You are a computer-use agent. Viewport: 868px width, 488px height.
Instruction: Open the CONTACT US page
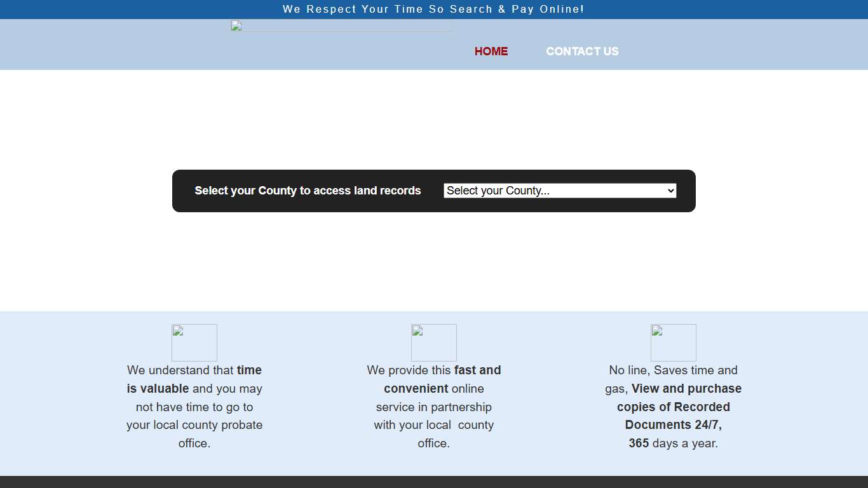582,51
